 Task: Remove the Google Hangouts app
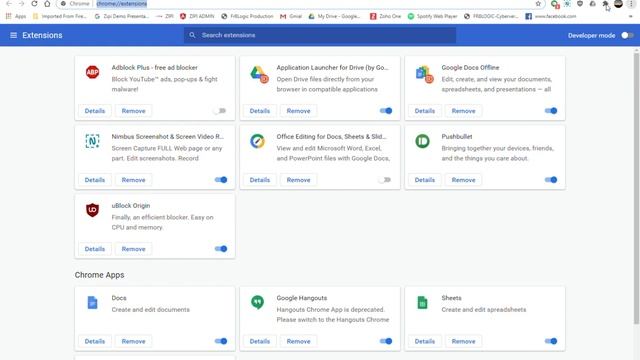(298, 341)
